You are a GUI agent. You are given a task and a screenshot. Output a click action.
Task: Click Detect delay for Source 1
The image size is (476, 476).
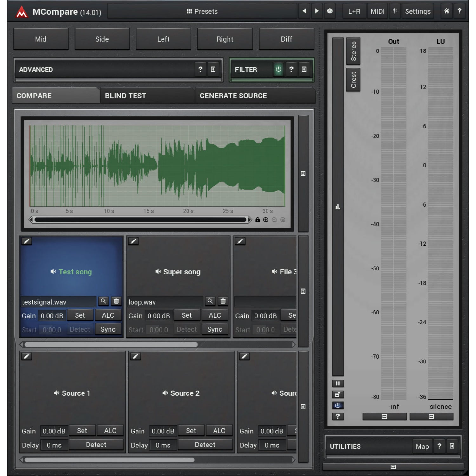[96, 445]
